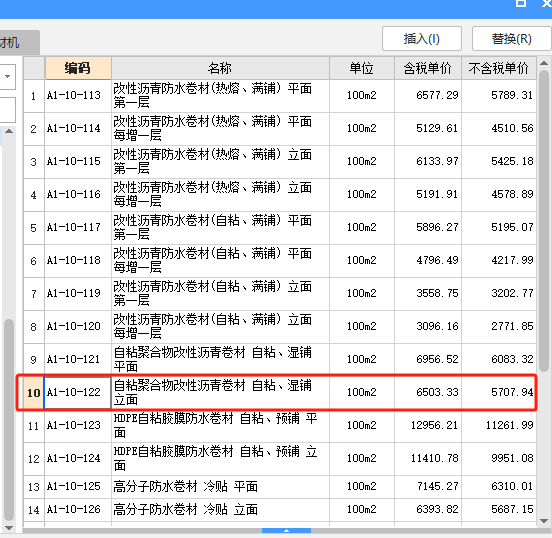This screenshot has width=552, height=538.
Task: Click the 替换(R) button
Action: point(512,39)
